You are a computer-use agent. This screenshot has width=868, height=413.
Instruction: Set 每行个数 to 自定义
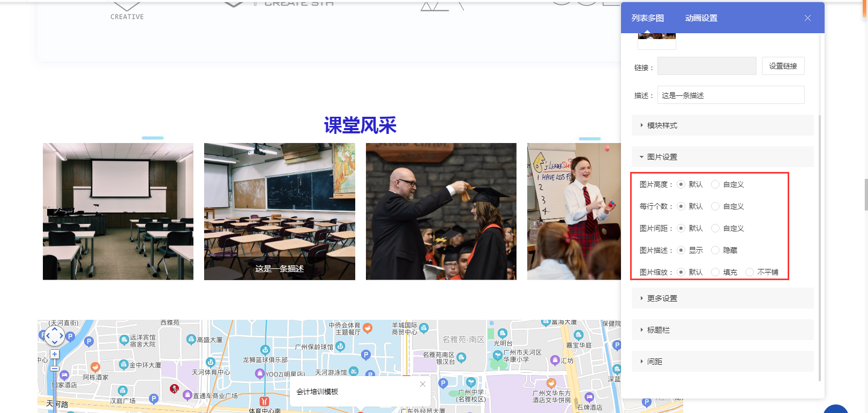pyautogui.click(x=715, y=206)
